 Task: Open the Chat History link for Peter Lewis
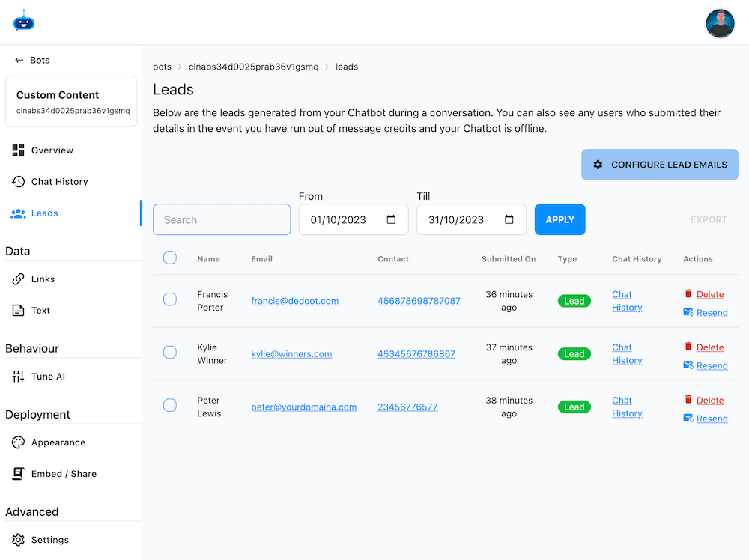(626, 407)
